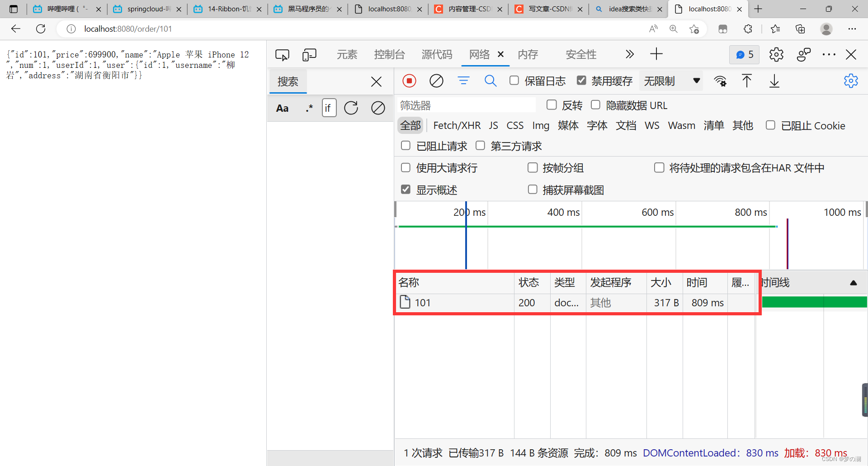Open 内存 tab

tap(528, 55)
